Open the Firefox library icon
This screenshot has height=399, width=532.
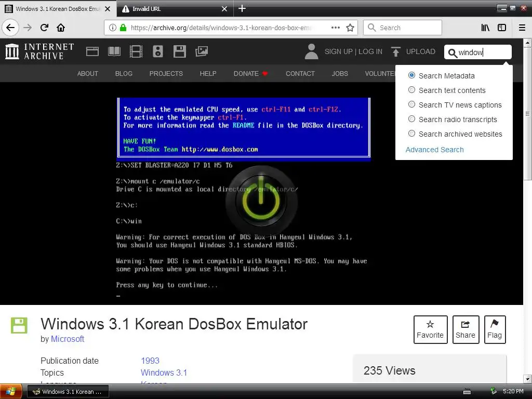click(x=485, y=28)
